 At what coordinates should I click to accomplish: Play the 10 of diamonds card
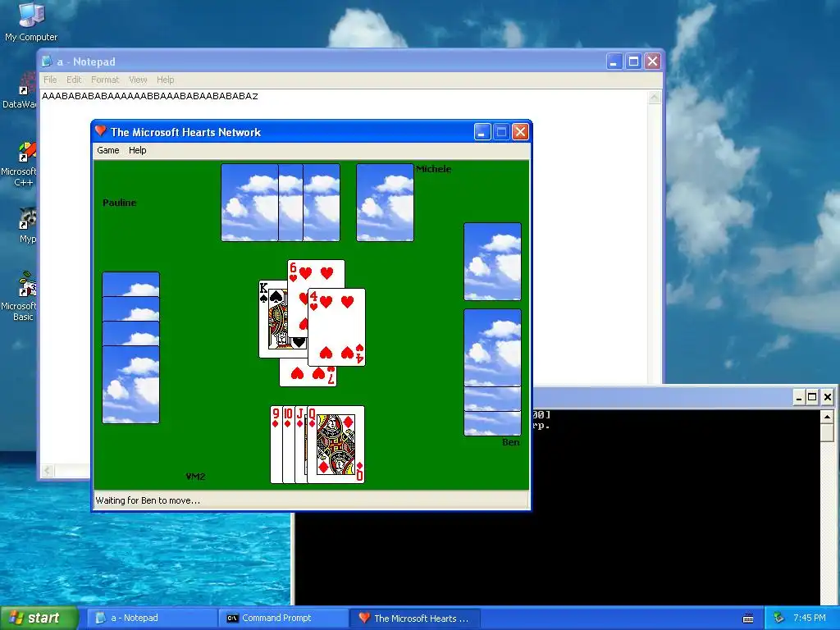[x=289, y=445]
